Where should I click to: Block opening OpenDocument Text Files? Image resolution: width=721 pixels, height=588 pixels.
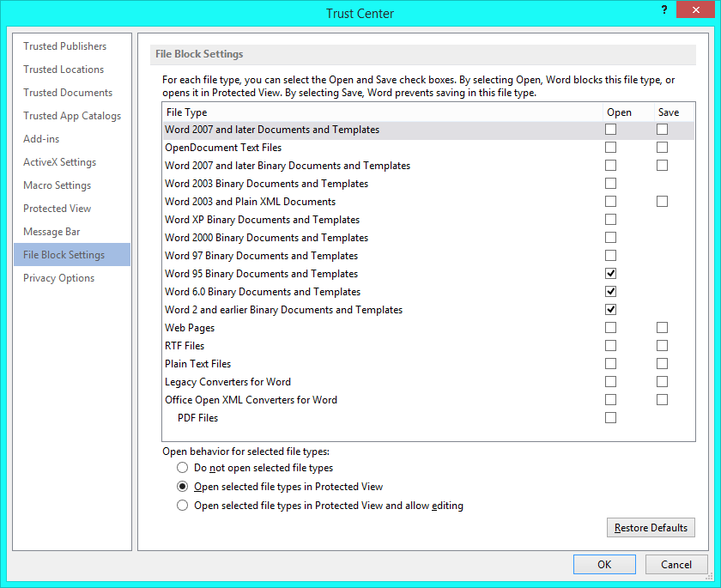coord(610,148)
